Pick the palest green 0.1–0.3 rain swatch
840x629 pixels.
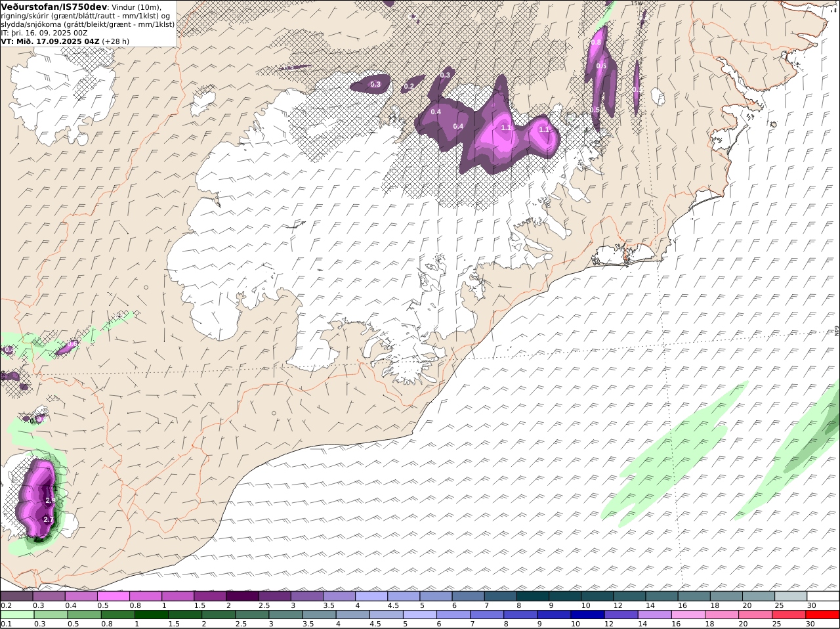[17, 615]
